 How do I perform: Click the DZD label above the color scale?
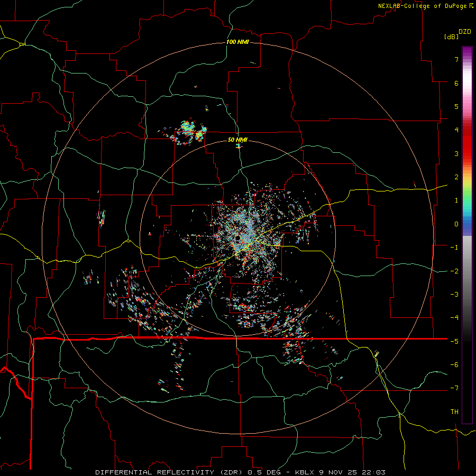pyautogui.click(x=465, y=32)
